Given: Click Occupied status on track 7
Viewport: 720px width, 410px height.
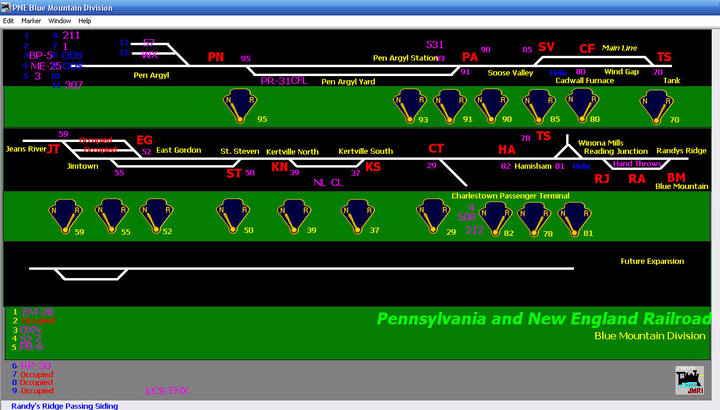Looking at the screenshot, I should click(37, 375).
